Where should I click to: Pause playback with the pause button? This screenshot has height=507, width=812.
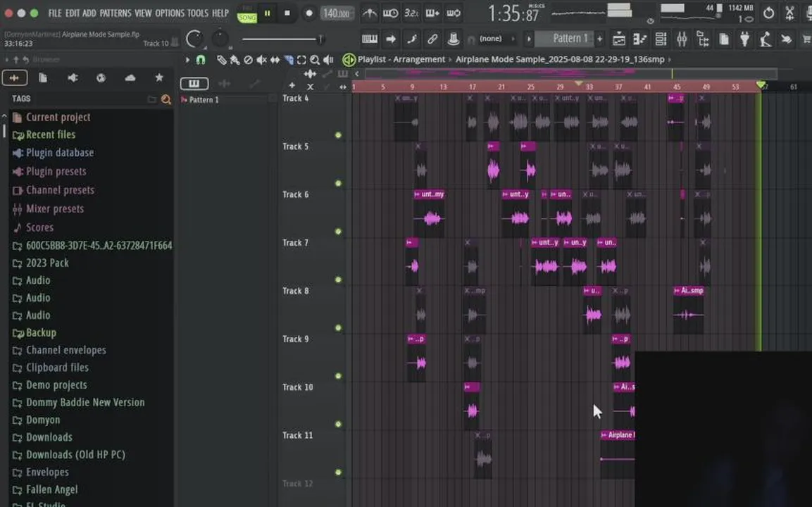click(267, 13)
